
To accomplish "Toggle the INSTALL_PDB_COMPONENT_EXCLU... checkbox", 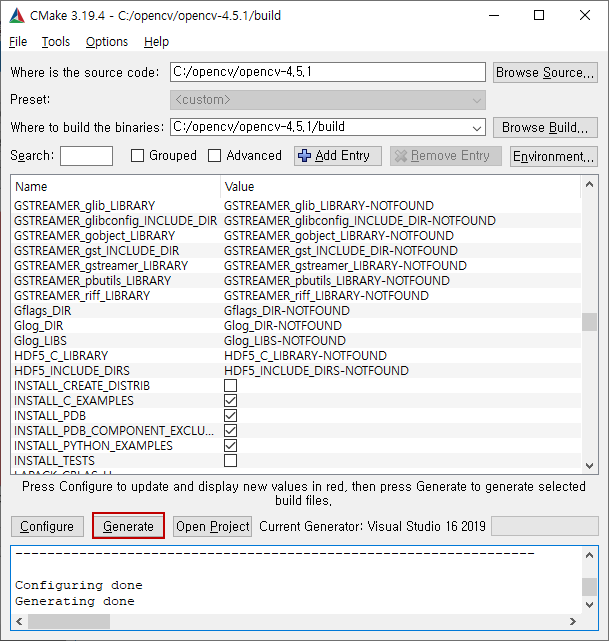I will 231,430.
